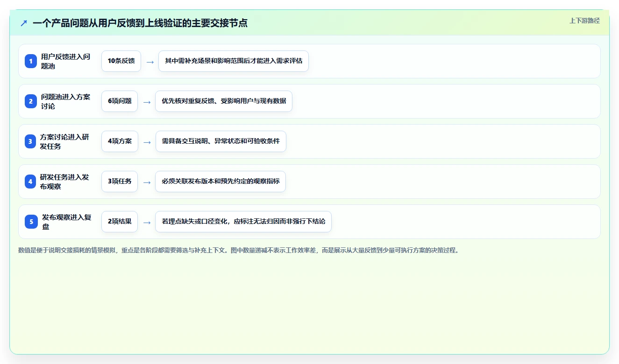Click step badge number 1
Screen dimensions: 619x364
click(x=31, y=61)
